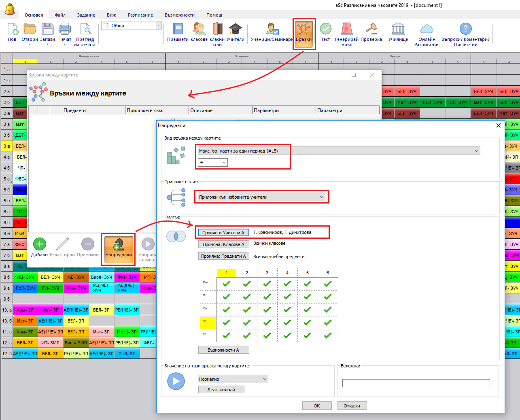The width and height of the screenshot is (520, 420).
Task: Expand the Нормално importance dropdown
Action: (x=265, y=379)
